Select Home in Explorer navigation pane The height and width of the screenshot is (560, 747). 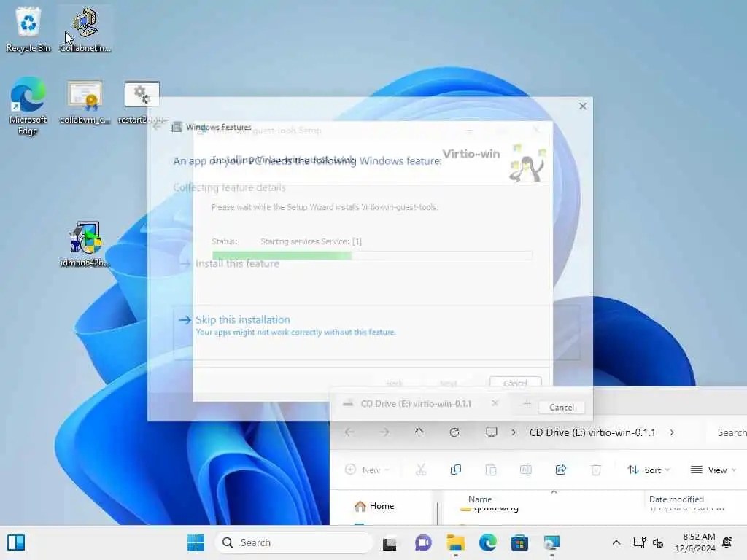pos(374,506)
